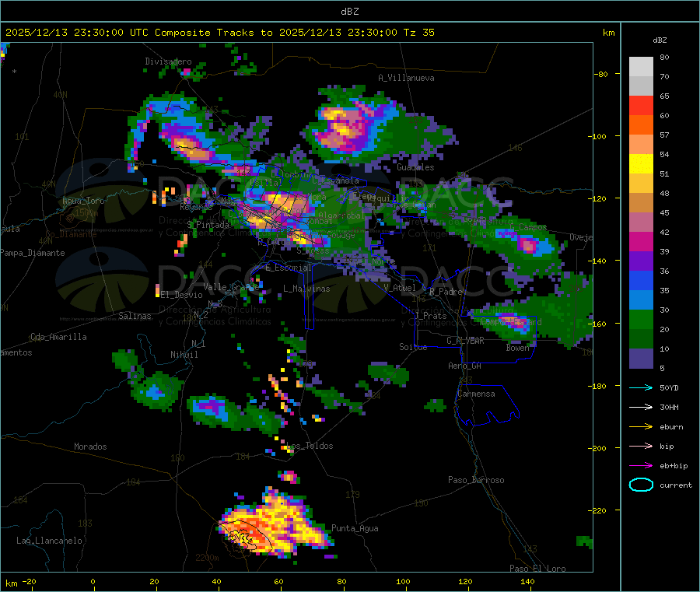Click the 'Aero_GA' place label
Viewport: 700px width, 592px height.
click(465, 366)
